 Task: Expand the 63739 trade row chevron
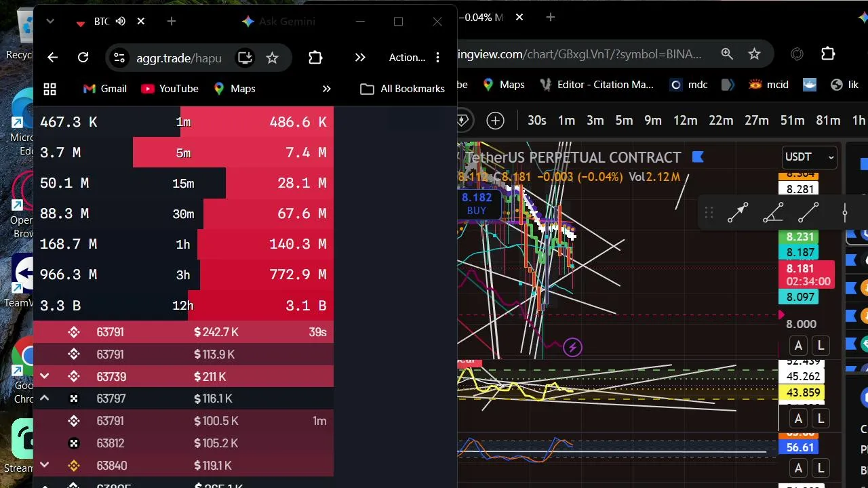(x=44, y=376)
